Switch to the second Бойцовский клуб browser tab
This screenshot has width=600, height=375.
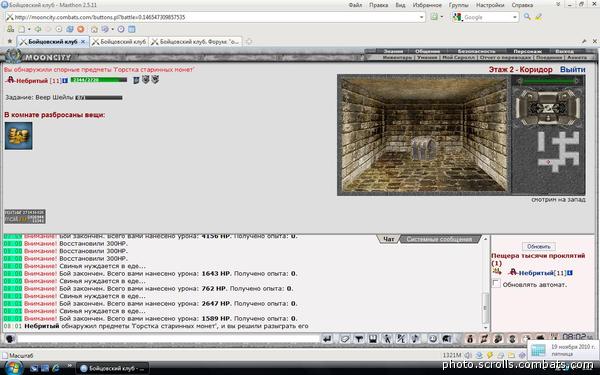click(x=120, y=41)
